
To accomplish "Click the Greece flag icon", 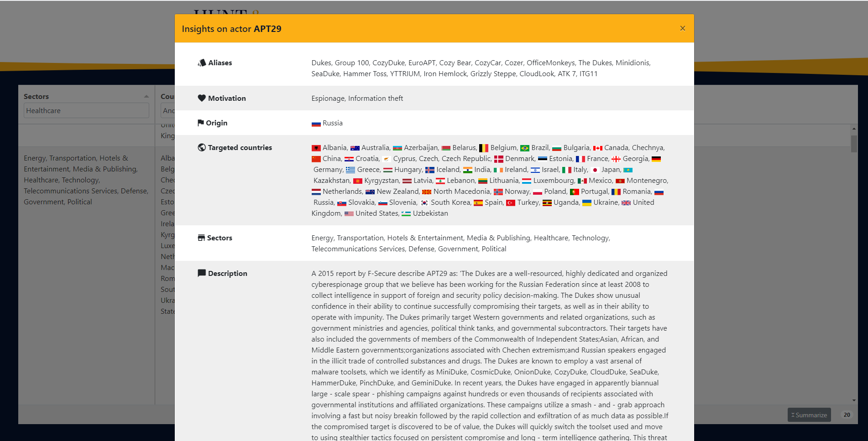I will [x=350, y=170].
